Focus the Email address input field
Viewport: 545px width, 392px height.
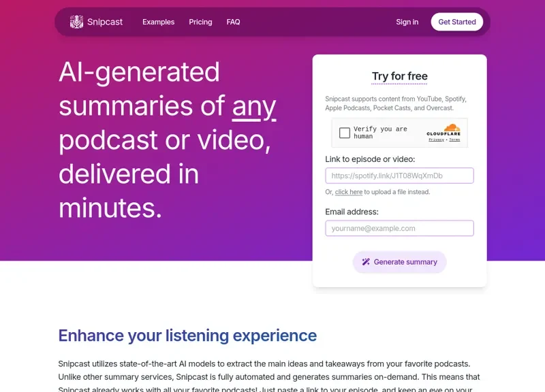[x=399, y=228]
